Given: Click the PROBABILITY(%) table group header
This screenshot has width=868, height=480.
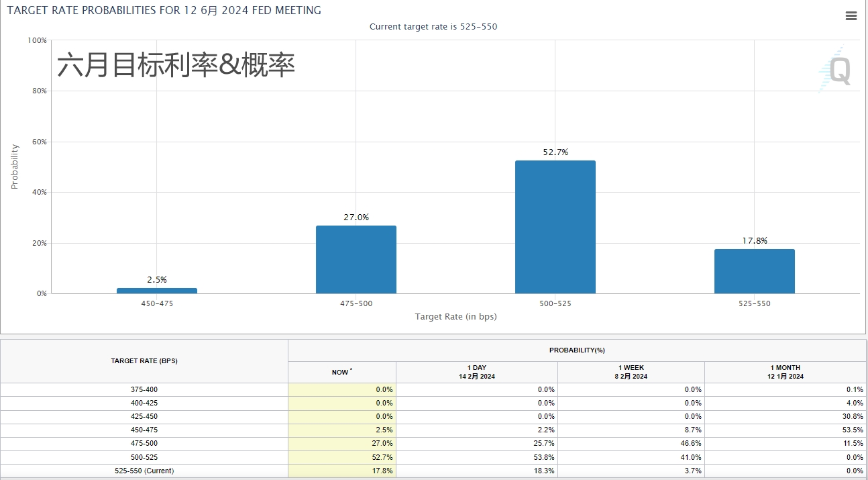Looking at the screenshot, I should coord(577,350).
